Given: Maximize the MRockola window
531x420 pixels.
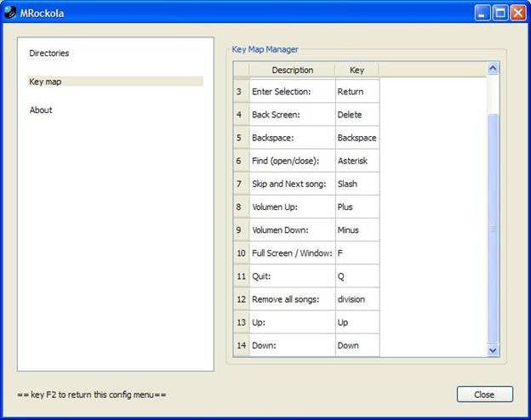Looking at the screenshot, I should (x=500, y=13).
